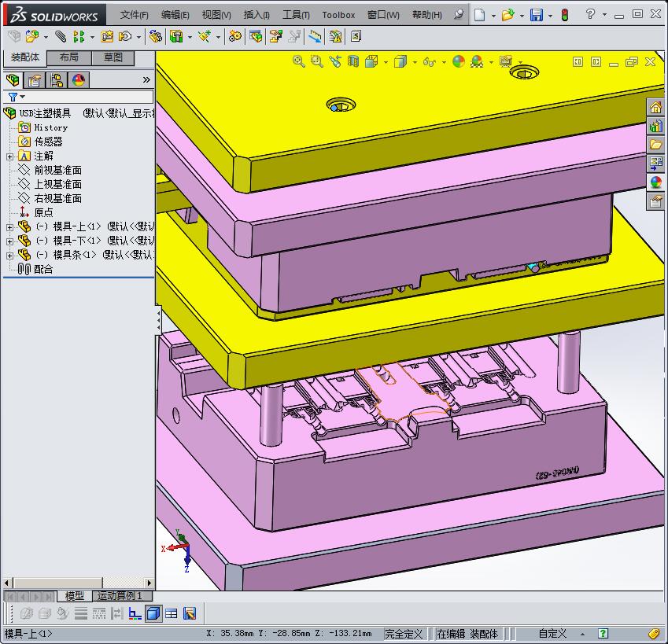This screenshot has height=644, width=668.
Task: Toggle the tags icon in status bar
Action: (653, 634)
